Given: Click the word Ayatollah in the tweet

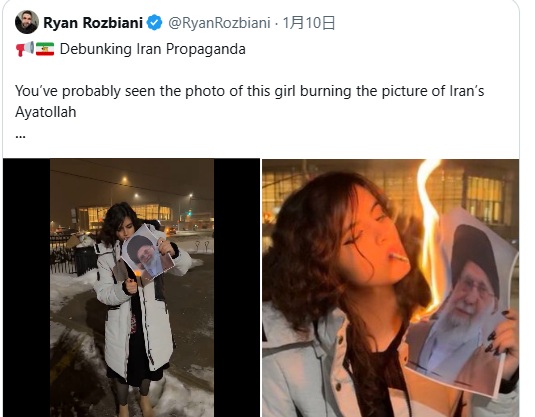Looking at the screenshot, I should [46, 112].
